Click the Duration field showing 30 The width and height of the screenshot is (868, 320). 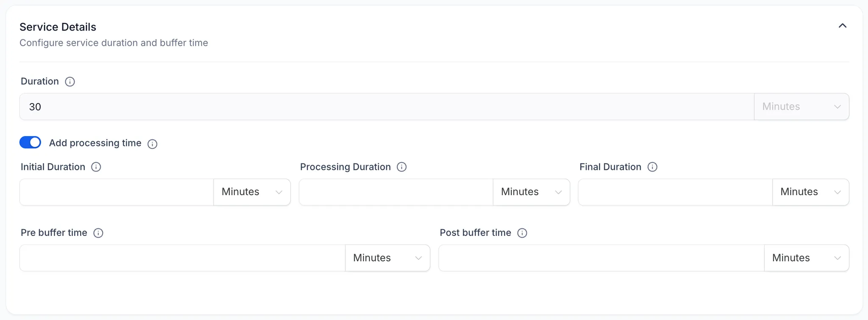coord(387,107)
